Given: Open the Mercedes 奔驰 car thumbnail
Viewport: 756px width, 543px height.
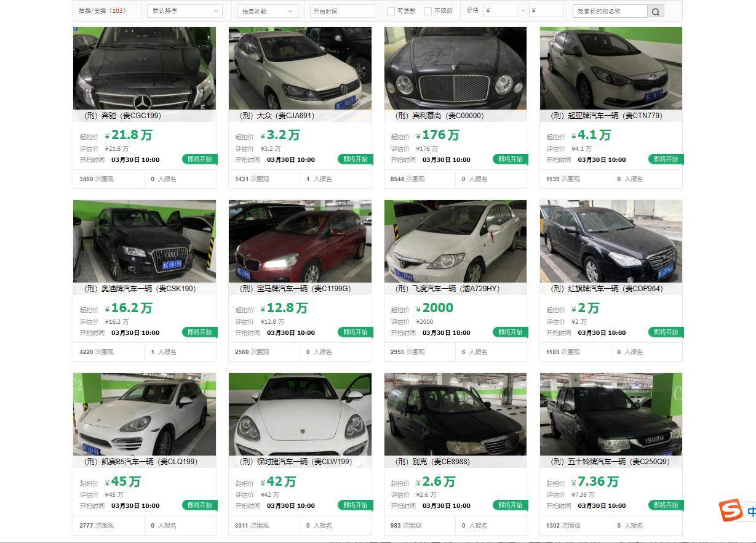Looking at the screenshot, I should (145, 68).
